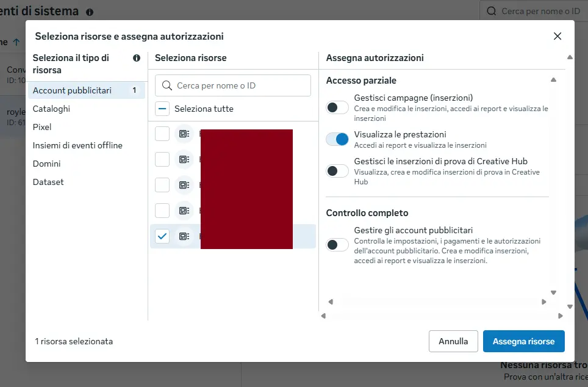Click info icon next to Seleziona il tipo di risorsa
Screen dimensions: 588x387
137,58
